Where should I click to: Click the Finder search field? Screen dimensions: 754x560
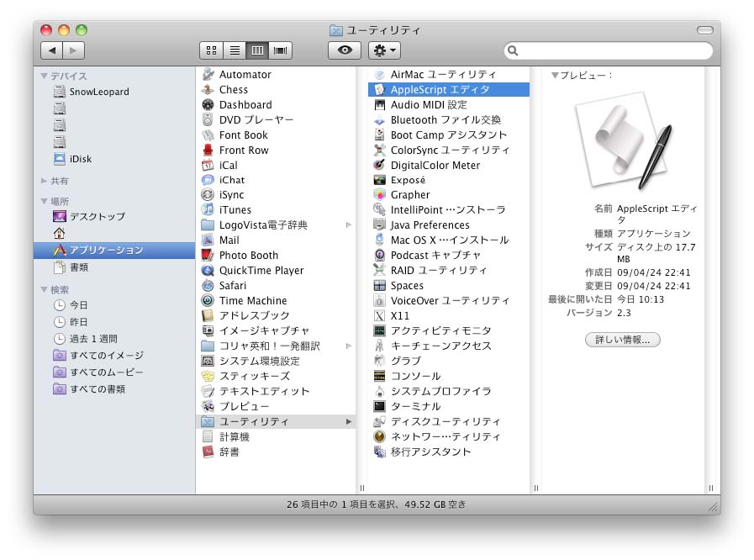[609, 50]
